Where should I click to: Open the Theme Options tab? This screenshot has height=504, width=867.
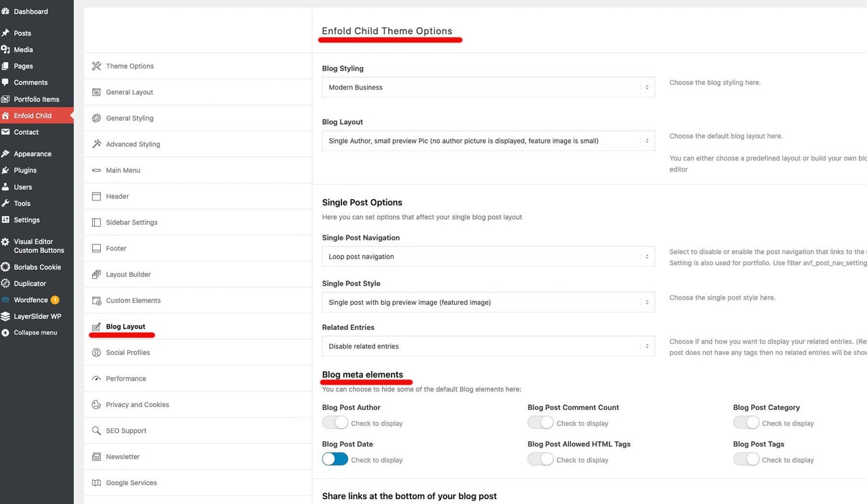[198, 66]
